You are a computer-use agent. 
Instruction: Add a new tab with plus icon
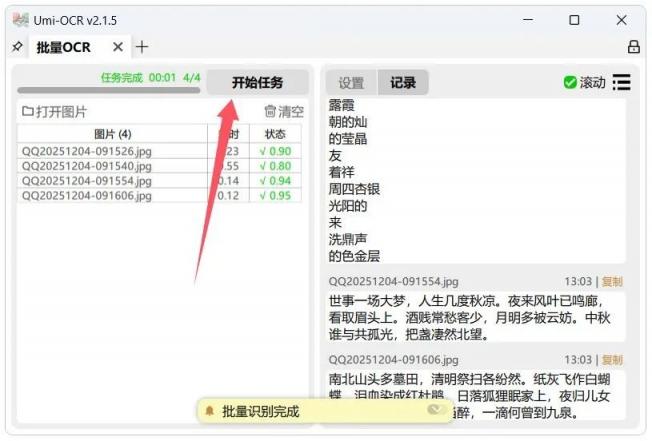(x=142, y=47)
